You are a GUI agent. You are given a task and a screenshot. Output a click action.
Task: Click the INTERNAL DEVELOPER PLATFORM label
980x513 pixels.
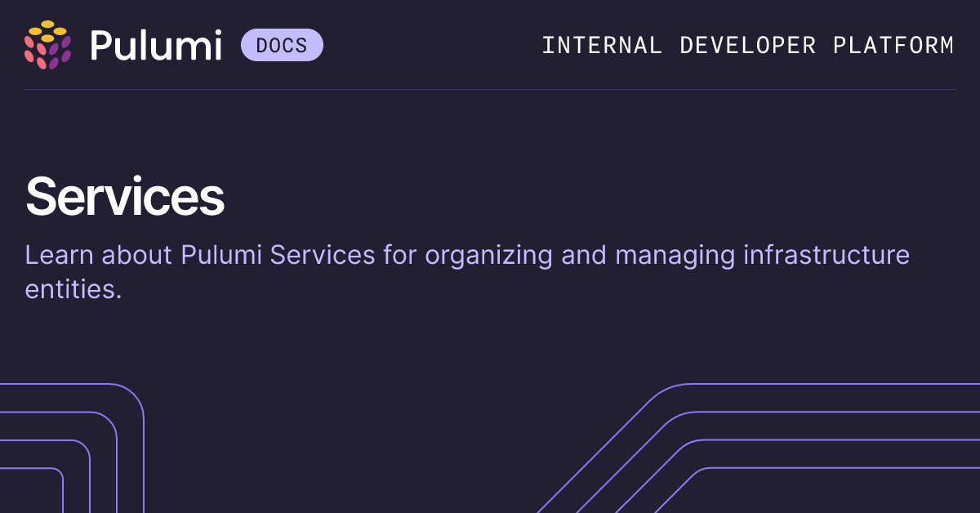748,45
